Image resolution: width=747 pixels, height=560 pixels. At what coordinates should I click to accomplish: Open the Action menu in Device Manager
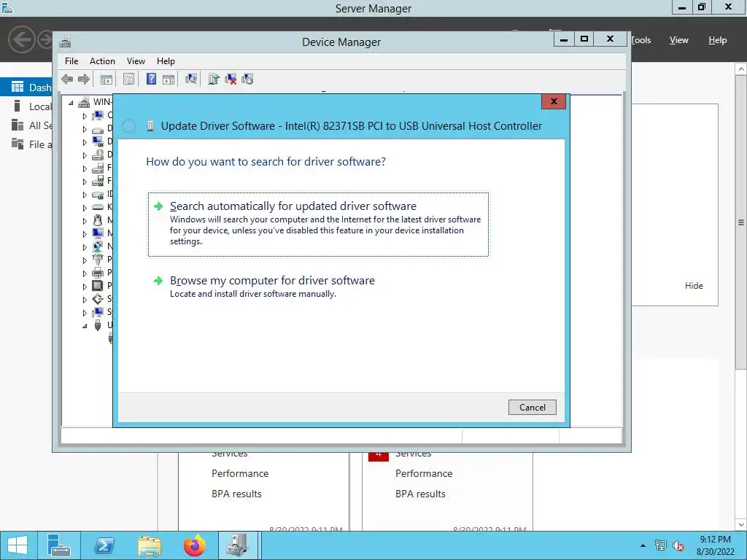(102, 61)
